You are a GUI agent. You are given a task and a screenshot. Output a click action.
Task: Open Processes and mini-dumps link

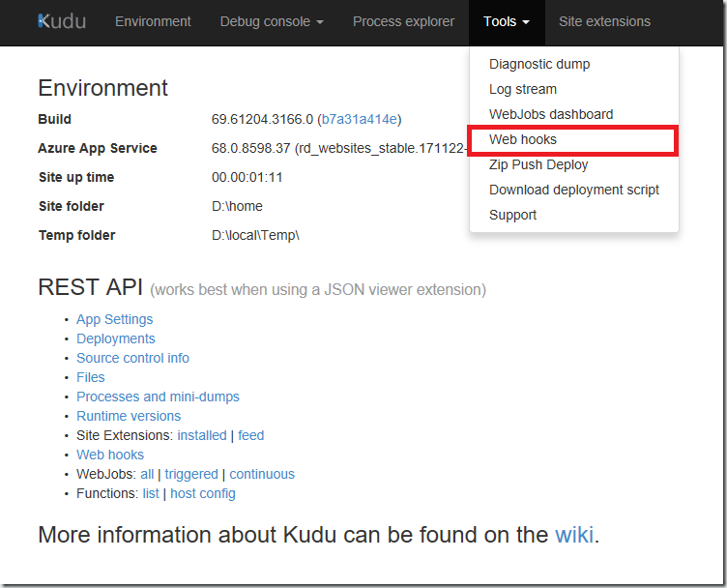click(159, 397)
